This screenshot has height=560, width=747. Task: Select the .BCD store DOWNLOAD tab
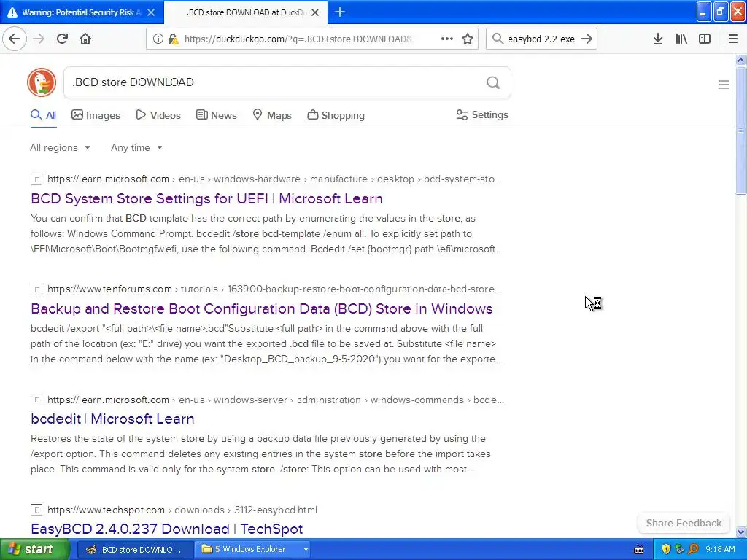[247, 12]
